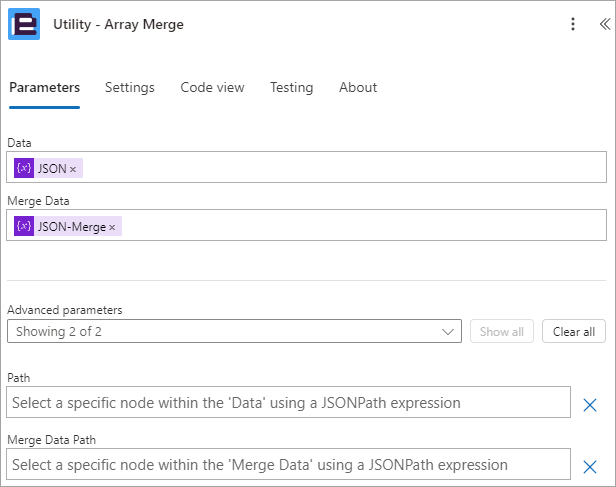
Task: Click inside the Merge Data input field
Action: (306, 225)
